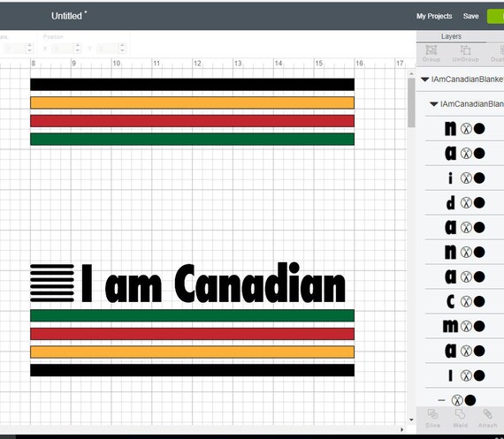Select the top green stripe on canvas
The height and width of the screenshot is (439, 504).
click(192, 139)
